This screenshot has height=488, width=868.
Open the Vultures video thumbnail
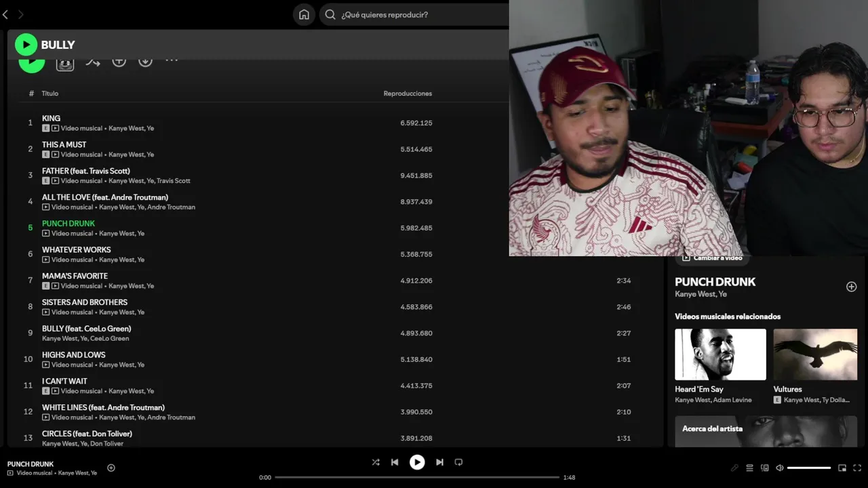[x=815, y=354]
